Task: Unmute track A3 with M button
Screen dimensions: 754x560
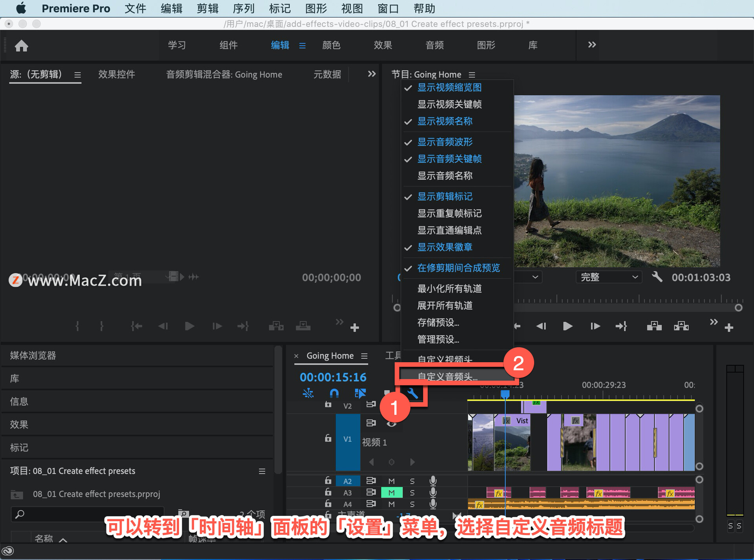Action: (x=392, y=493)
